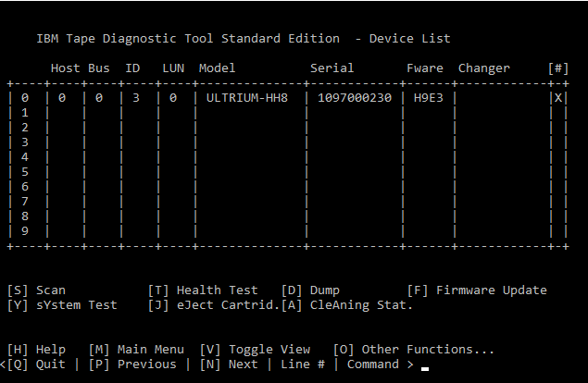Open [A] CleAning Stat. option

[x=347, y=305]
